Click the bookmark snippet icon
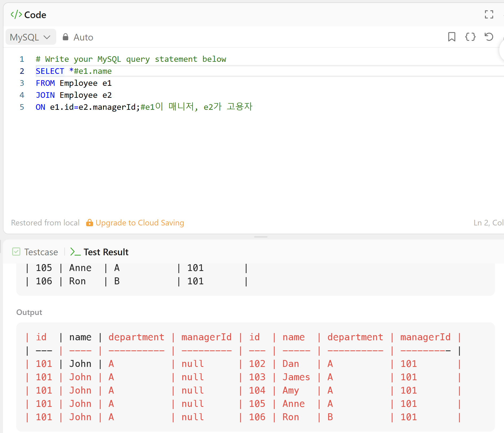This screenshot has height=433, width=504. (452, 37)
